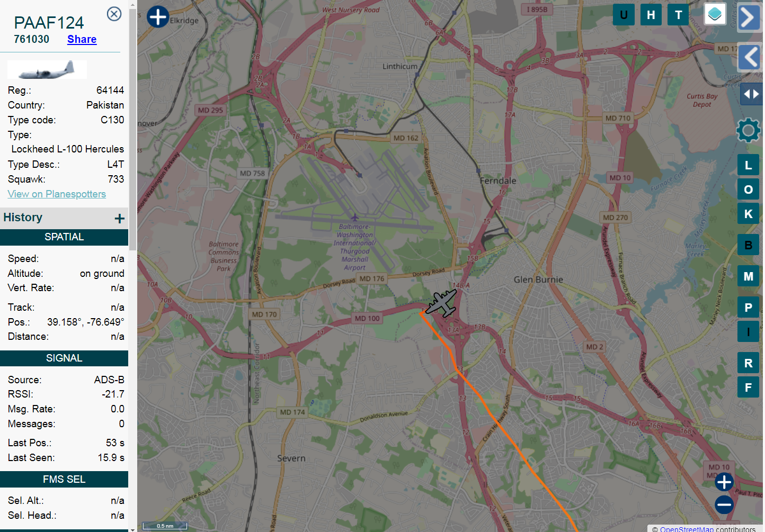Click the right chevron arrow button
The image size is (765, 532).
click(749, 17)
